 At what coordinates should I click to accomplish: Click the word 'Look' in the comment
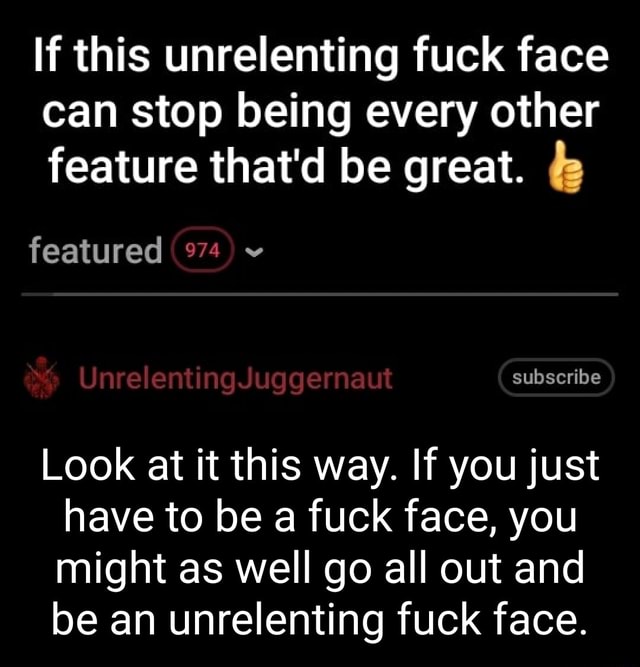pos(88,465)
